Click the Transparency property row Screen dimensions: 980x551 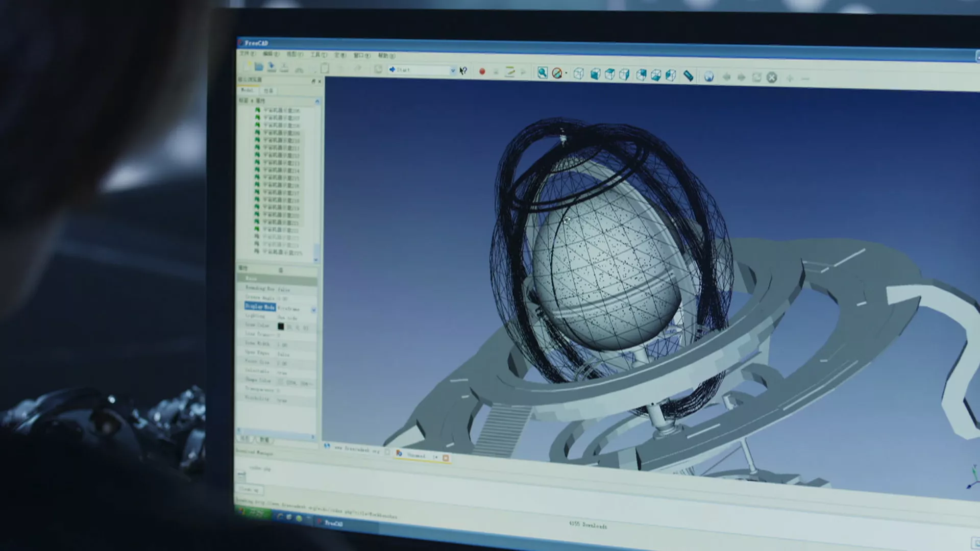[277, 390]
